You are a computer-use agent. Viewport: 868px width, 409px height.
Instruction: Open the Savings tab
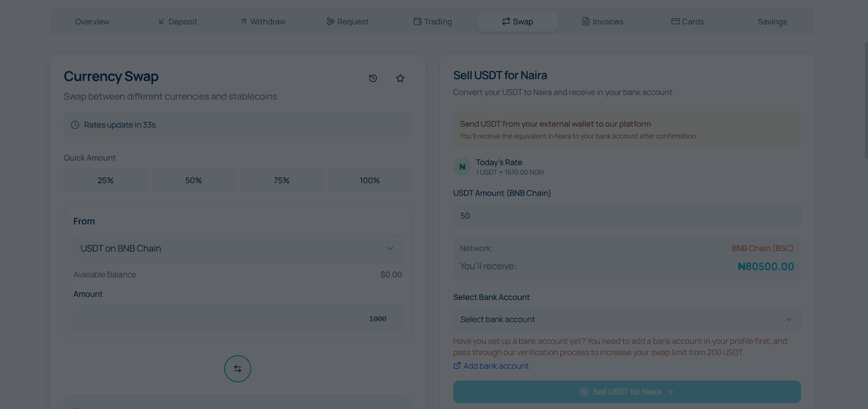tap(772, 22)
